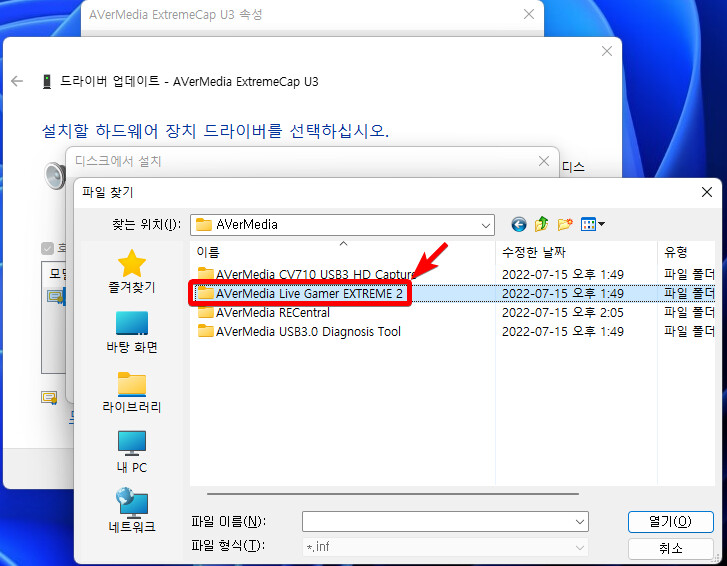
Task: Expand the 파일 형식 *.inf dropdown
Action: (x=580, y=547)
